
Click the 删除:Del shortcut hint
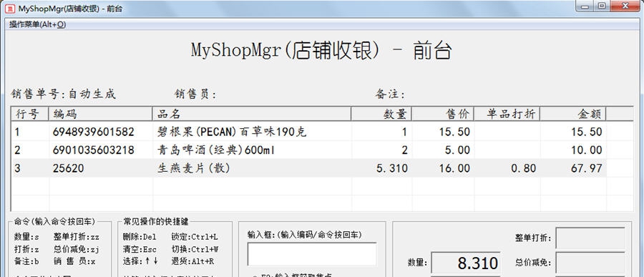coord(140,237)
